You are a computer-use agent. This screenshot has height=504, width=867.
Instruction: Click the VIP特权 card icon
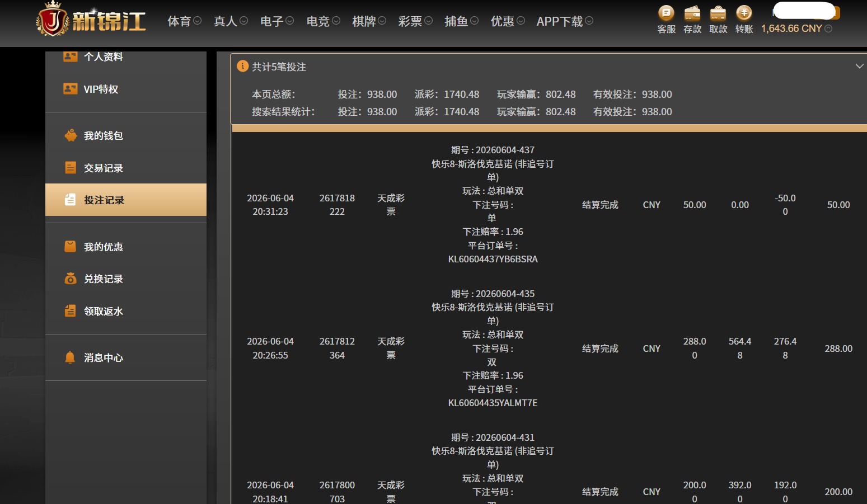(x=71, y=89)
